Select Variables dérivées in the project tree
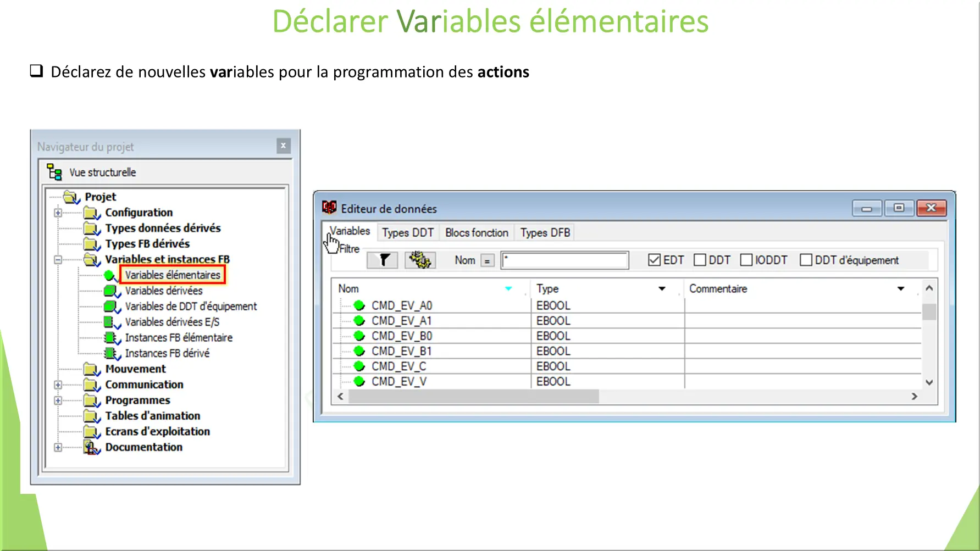 [x=165, y=291]
